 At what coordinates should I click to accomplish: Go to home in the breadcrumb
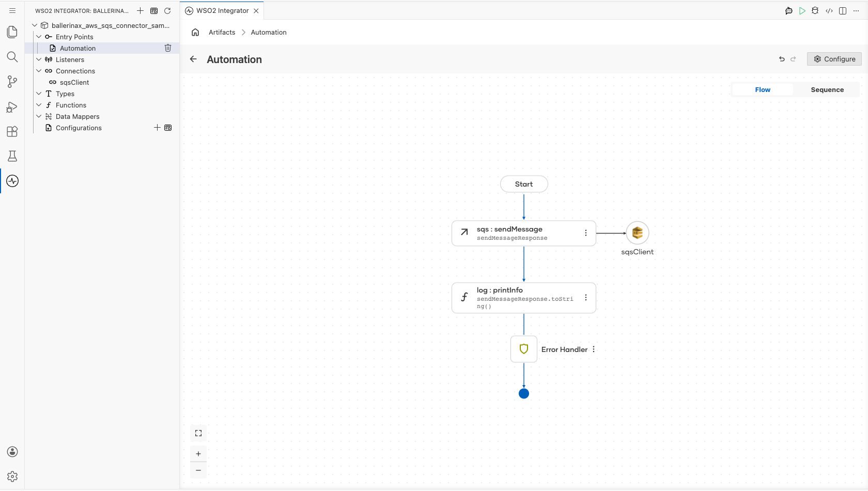point(195,32)
